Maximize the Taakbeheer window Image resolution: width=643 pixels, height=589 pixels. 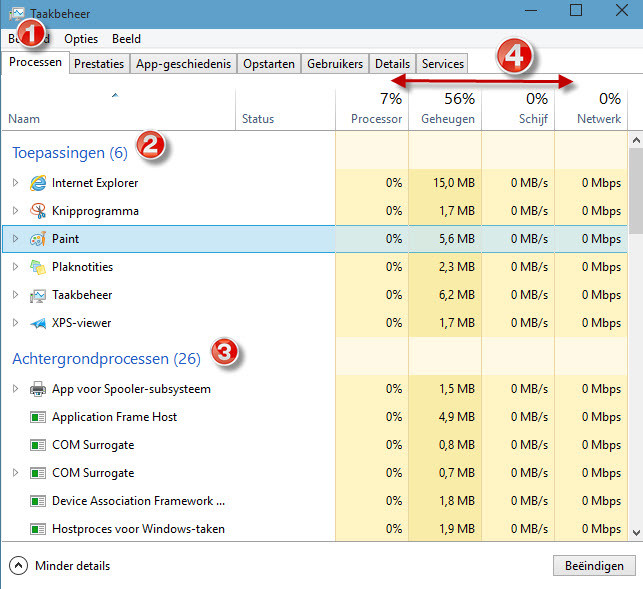pyautogui.click(x=576, y=10)
